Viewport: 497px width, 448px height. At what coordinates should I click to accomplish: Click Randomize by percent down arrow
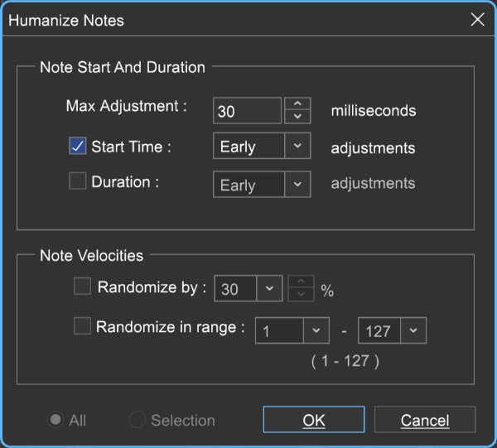[x=301, y=295]
